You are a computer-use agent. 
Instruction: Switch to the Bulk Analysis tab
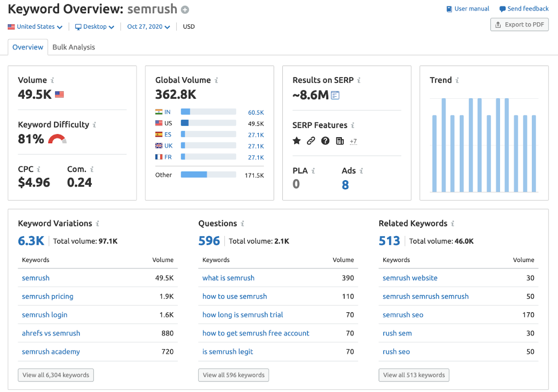coord(74,47)
